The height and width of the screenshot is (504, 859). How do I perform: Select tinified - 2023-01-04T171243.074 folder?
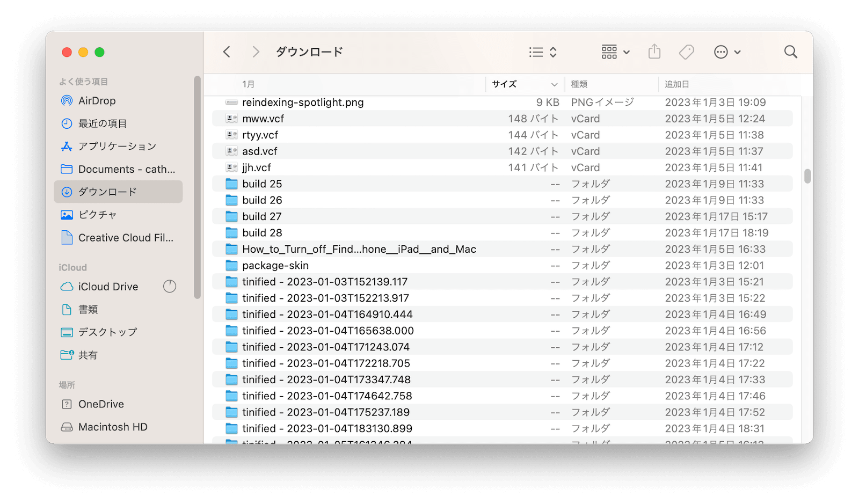502,347
